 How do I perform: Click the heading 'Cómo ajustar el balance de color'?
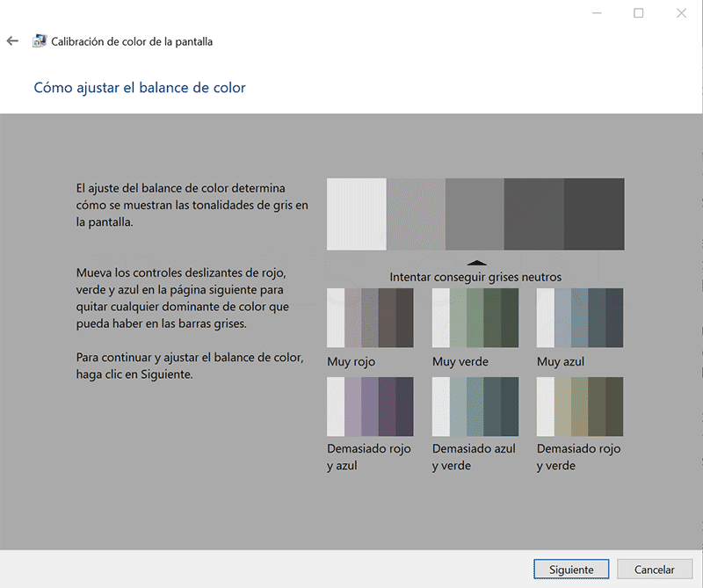[140, 88]
